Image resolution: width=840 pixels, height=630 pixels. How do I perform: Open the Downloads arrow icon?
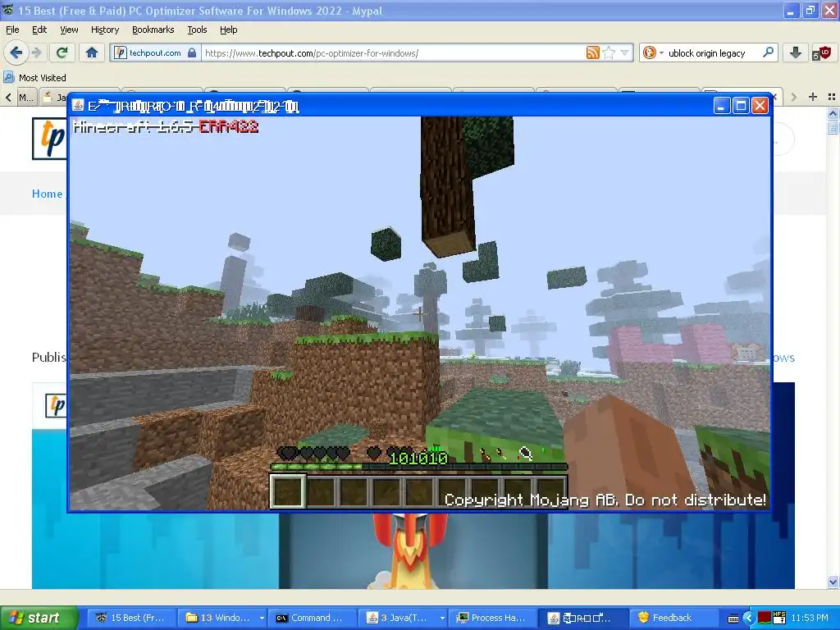(796, 52)
